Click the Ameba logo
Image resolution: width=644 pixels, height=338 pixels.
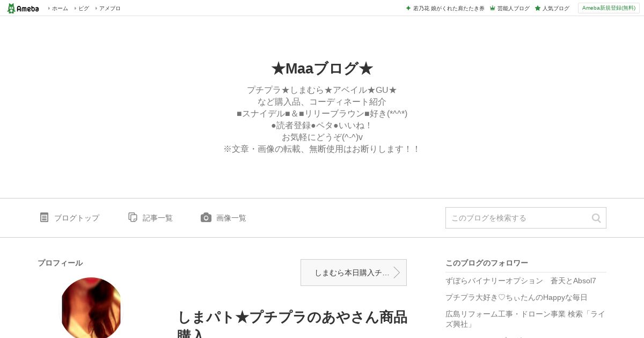(23, 8)
